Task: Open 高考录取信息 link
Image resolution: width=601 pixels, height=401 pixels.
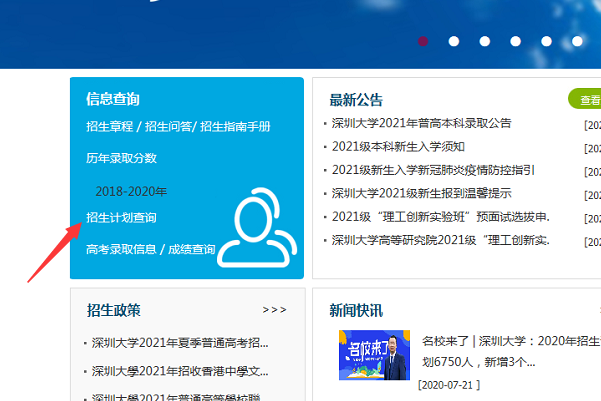Action: (x=121, y=249)
